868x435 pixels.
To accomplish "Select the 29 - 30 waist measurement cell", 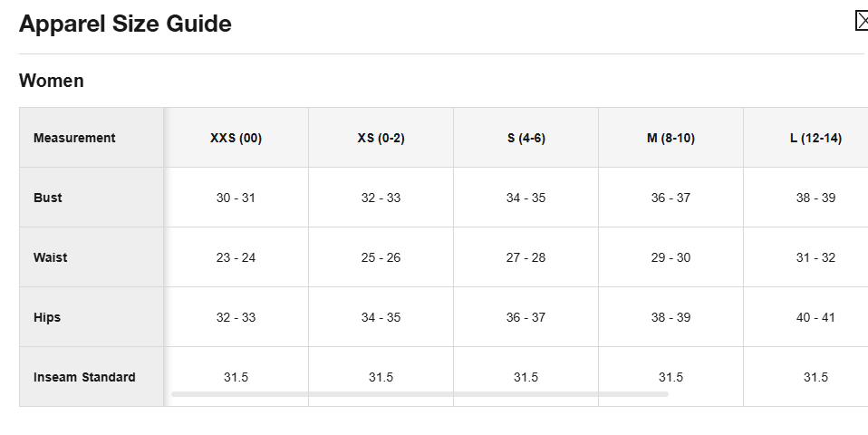I will point(670,257).
